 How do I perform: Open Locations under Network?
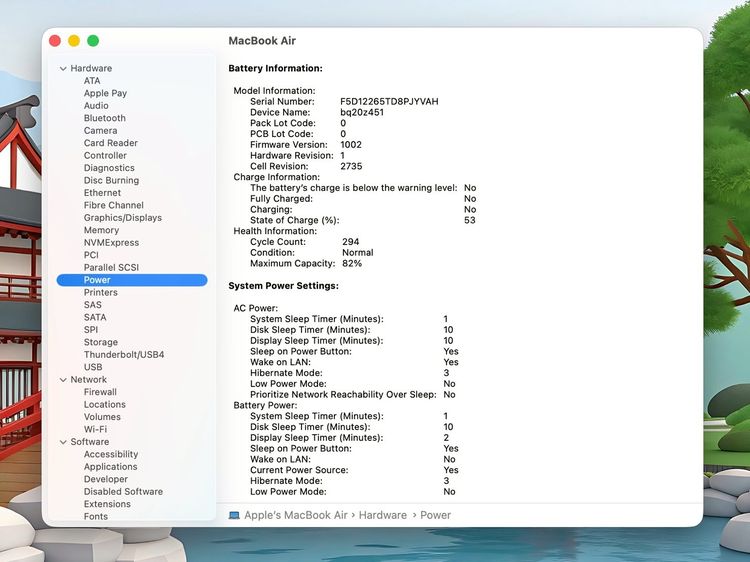pyautogui.click(x=105, y=404)
